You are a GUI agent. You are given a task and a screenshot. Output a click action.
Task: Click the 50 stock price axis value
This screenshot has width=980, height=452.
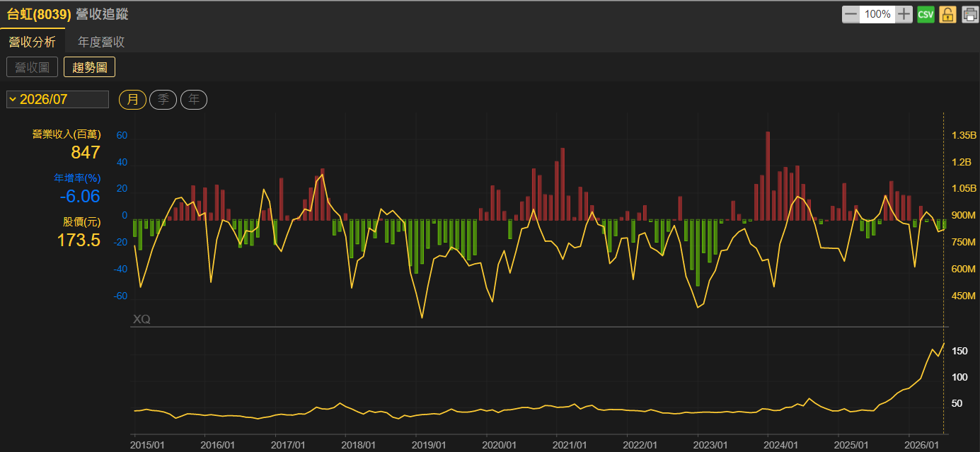point(957,404)
